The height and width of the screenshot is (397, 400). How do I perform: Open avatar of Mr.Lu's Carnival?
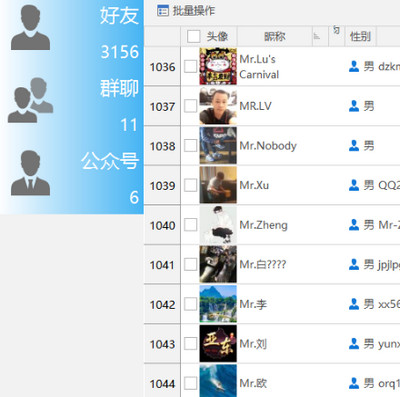(x=218, y=66)
